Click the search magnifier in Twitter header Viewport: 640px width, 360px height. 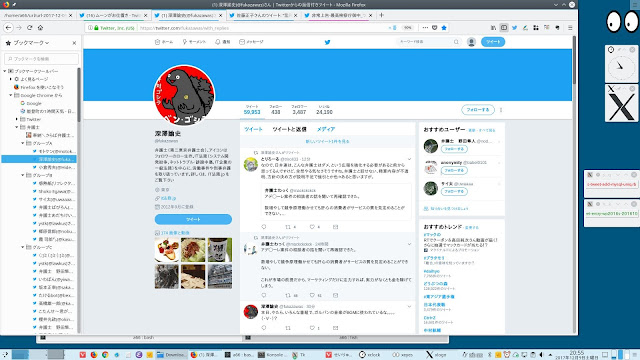[x=456, y=42]
